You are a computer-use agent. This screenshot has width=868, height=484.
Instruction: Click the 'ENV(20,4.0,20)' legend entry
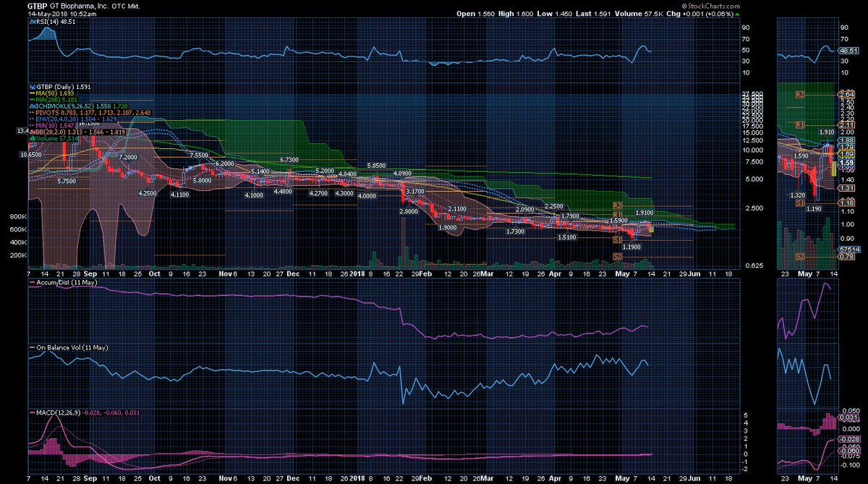point(72,119)
